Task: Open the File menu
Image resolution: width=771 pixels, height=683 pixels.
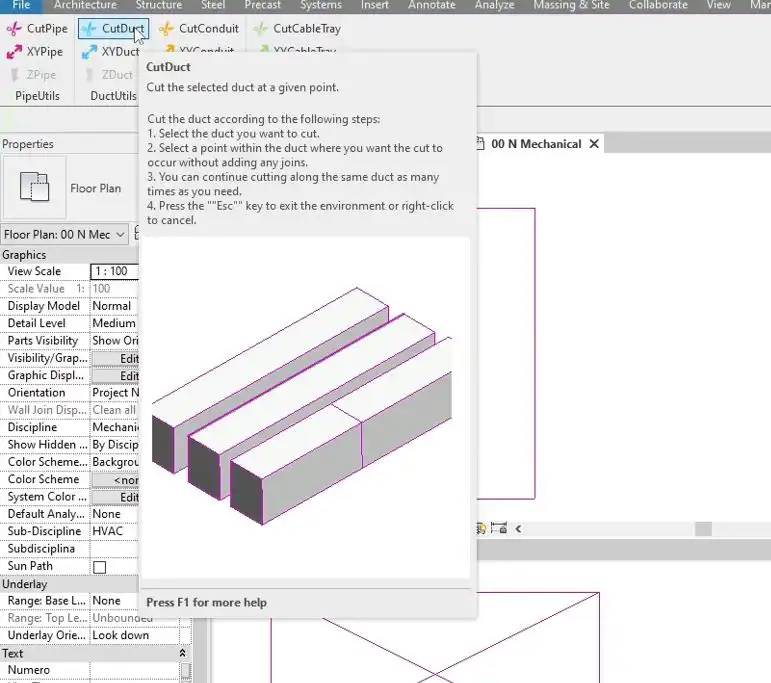Action: tap(21, 5)
